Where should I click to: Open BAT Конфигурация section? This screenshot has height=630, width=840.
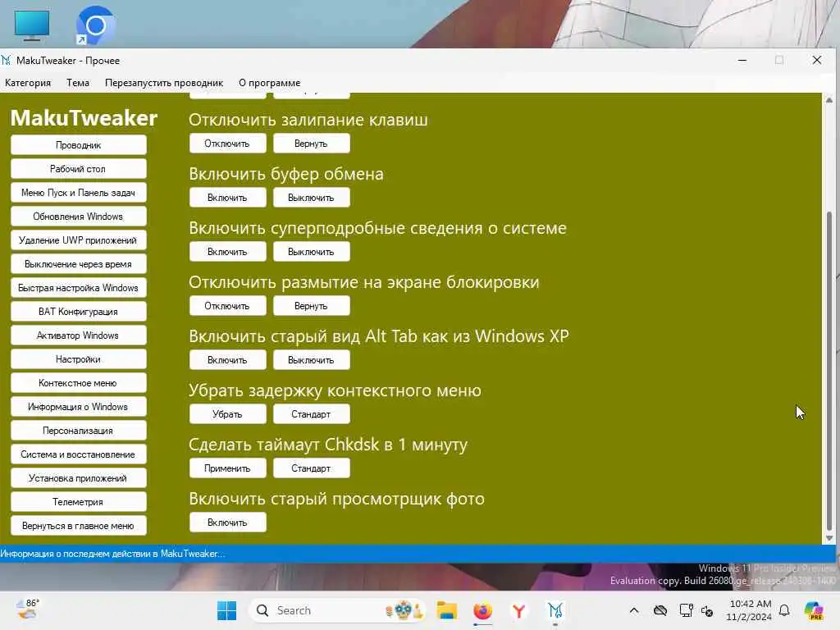click(78, 311)
